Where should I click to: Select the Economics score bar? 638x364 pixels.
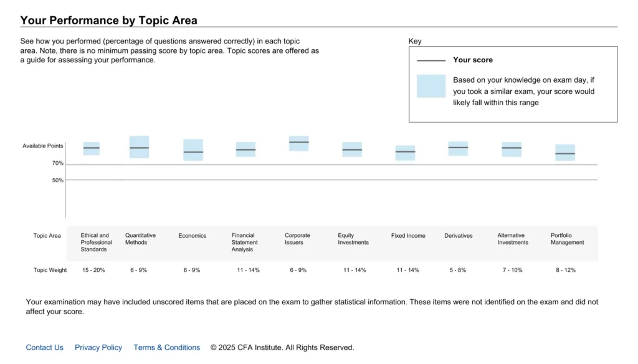pyautogui.click(x=193, y=150)
